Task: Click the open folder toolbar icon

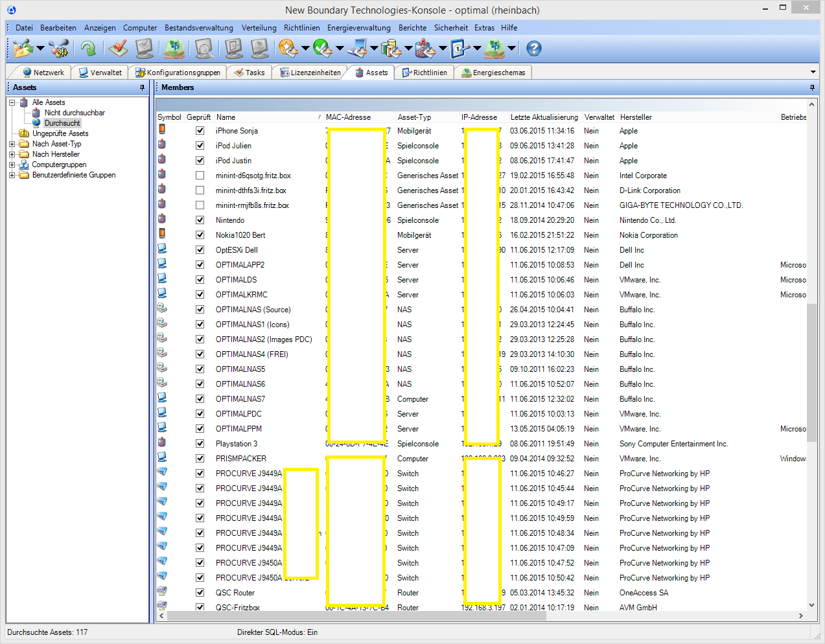Action: pos(23,49)
